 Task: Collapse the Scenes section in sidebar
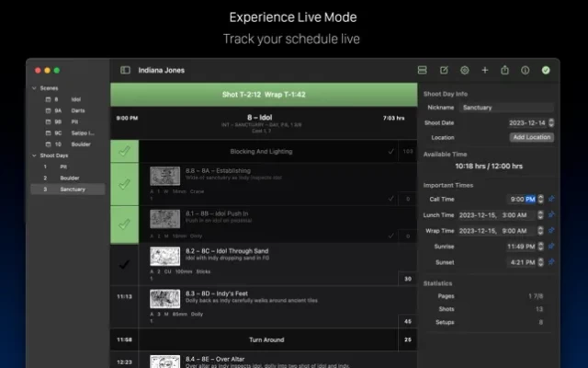coord(32,87)
